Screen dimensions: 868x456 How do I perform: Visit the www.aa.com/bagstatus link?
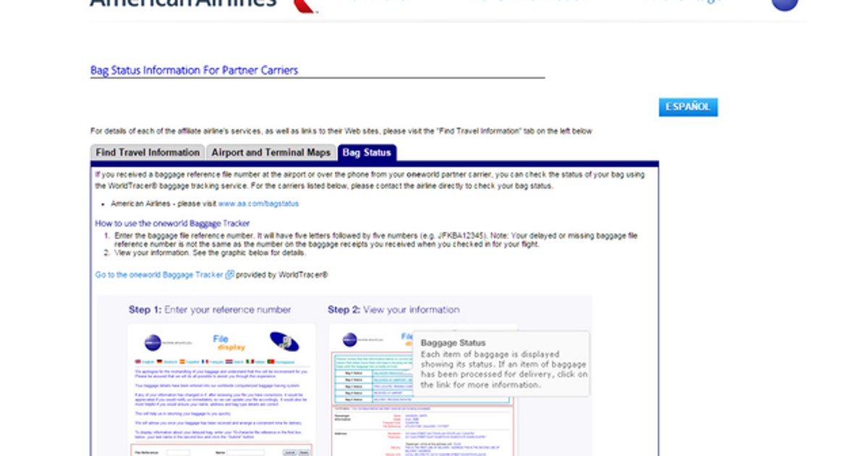[x=258, y=203]
